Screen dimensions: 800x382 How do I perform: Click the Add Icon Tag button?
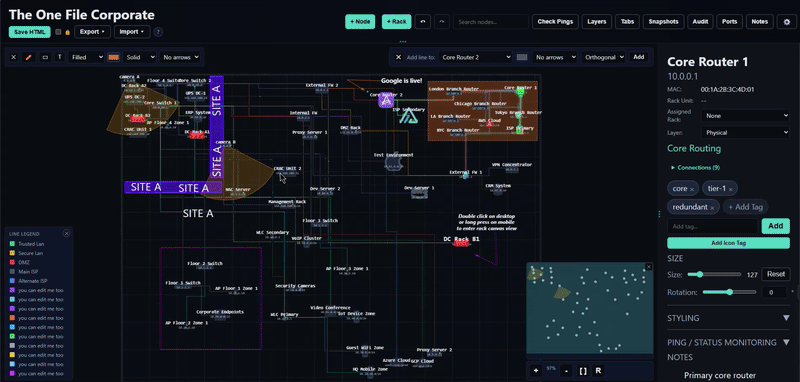coord(728,243)
